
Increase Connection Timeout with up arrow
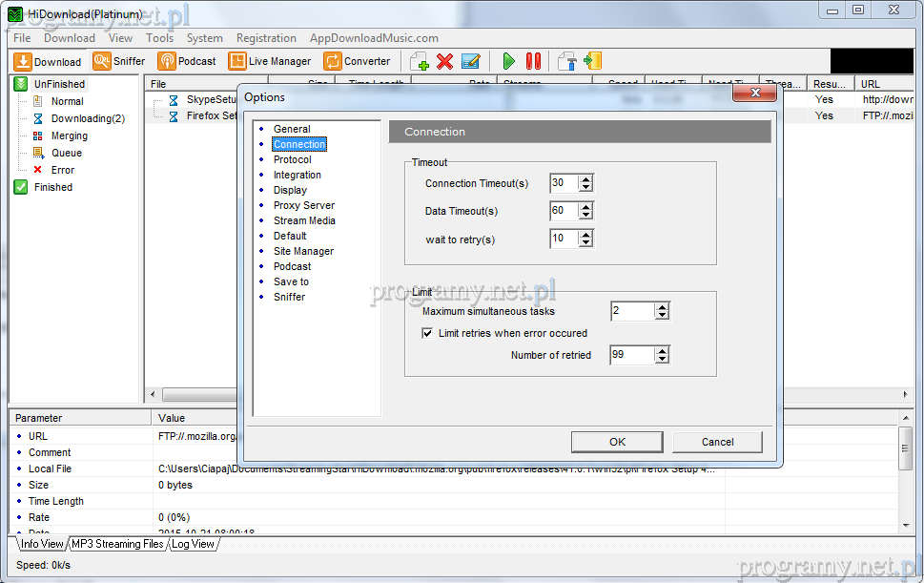[x=585, y=179]
